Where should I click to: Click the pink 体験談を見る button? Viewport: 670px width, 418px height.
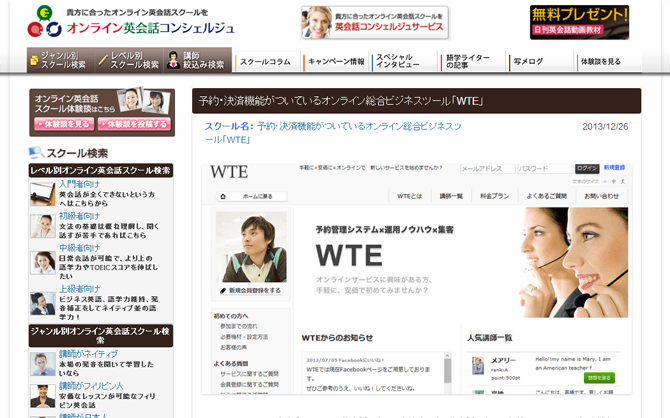click(64, 124)
